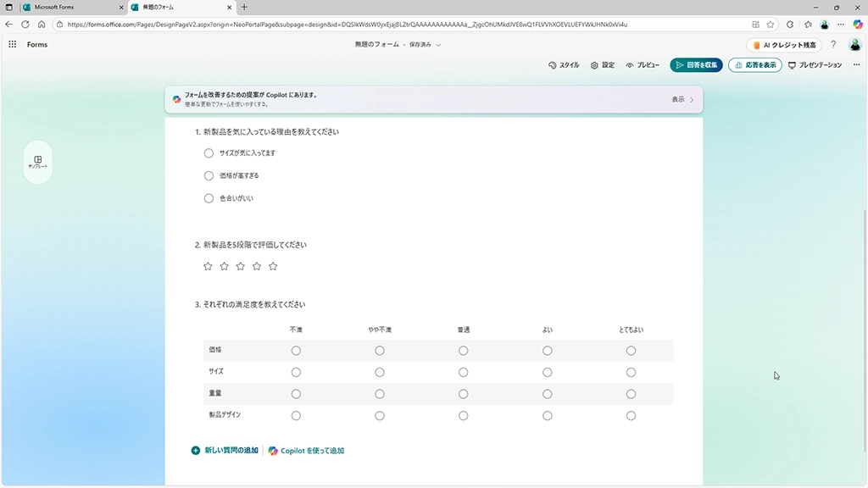The width and height of the screenshot is (868, 488).
Task: Choose とてもよい for 製品デザイン row
Action: 631,415
